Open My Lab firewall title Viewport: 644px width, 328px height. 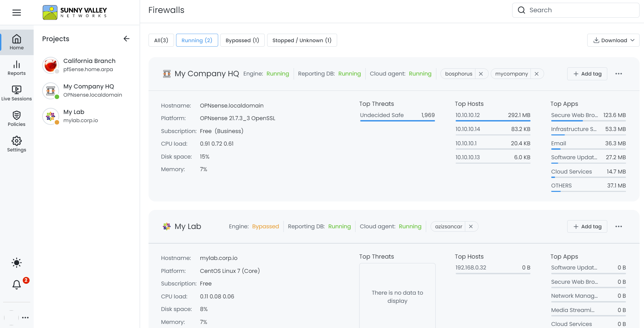click(188, 227)
